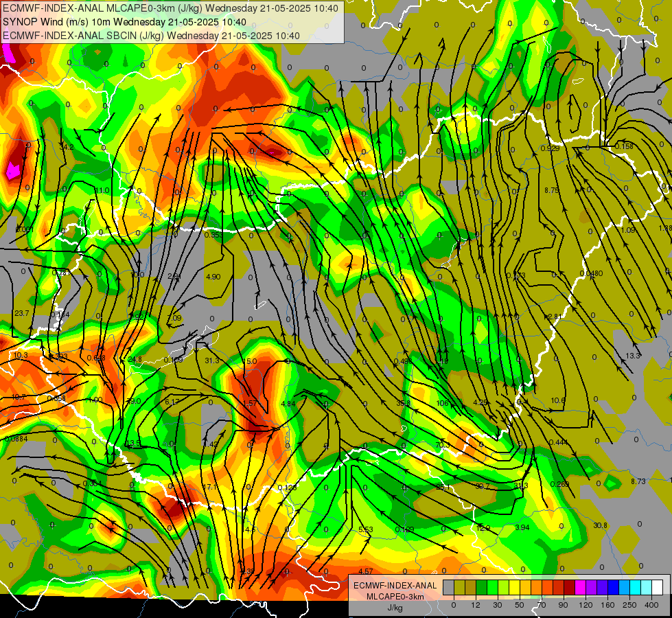The width and height of the screenshot is (672, 618).
Task: Click the map value 4.90
Action: click(x=213, y=277)
